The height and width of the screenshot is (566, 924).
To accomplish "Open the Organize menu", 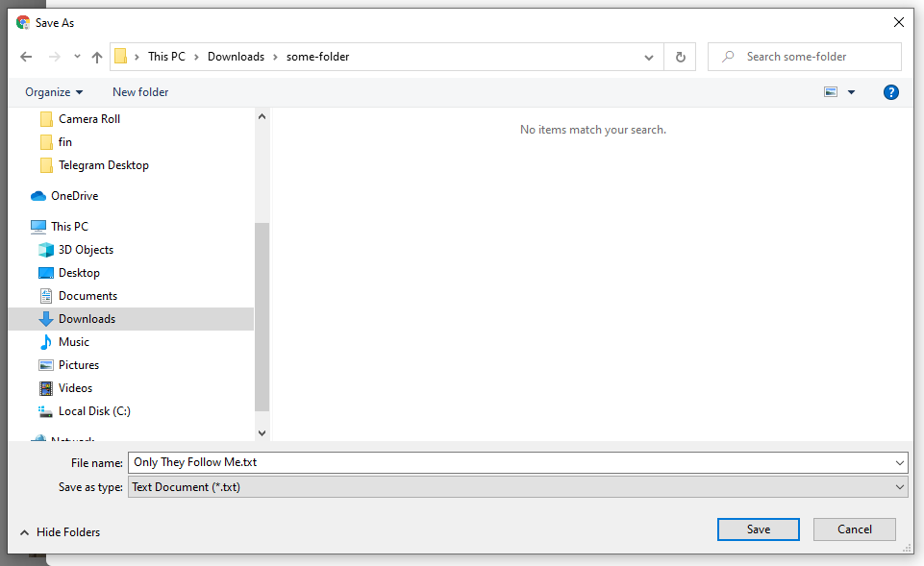I will click(x=54, y=92).
